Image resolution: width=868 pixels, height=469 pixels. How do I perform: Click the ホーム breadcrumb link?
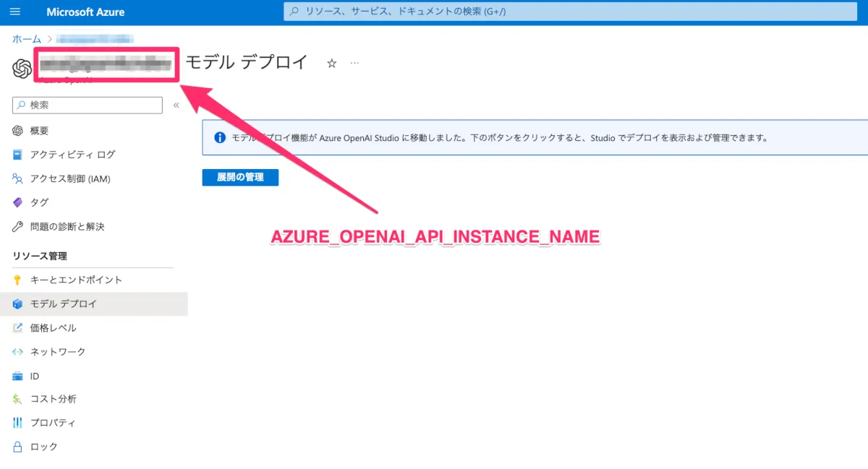click(x=27, y=38)
